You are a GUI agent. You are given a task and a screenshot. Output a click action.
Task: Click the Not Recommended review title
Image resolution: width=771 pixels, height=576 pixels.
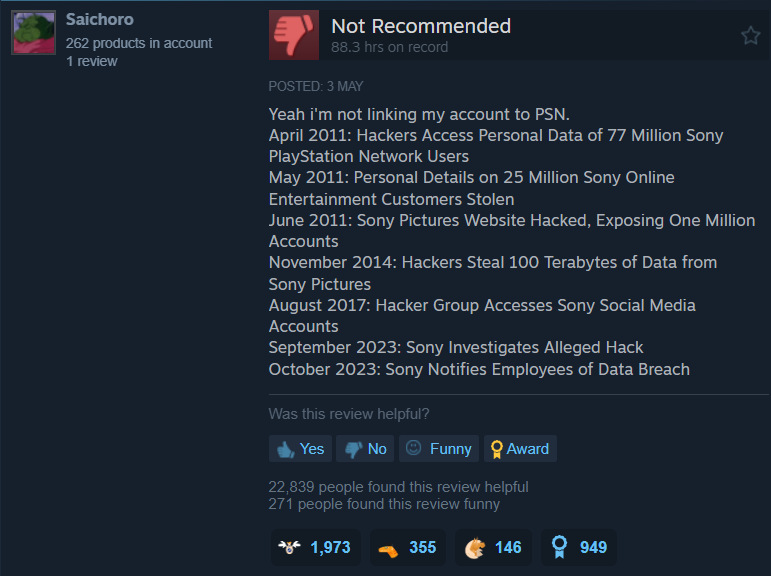pos(421,26)
